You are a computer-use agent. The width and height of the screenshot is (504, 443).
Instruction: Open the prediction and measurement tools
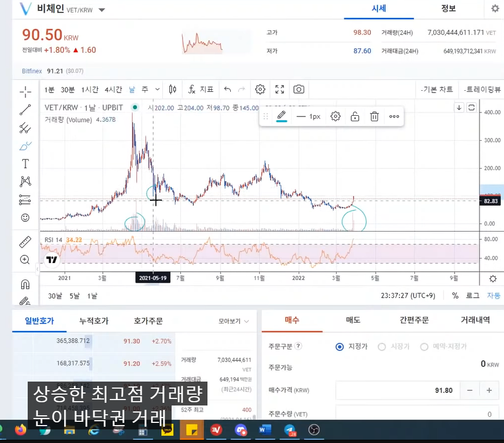pyautogui.click(x=25, y=200)
